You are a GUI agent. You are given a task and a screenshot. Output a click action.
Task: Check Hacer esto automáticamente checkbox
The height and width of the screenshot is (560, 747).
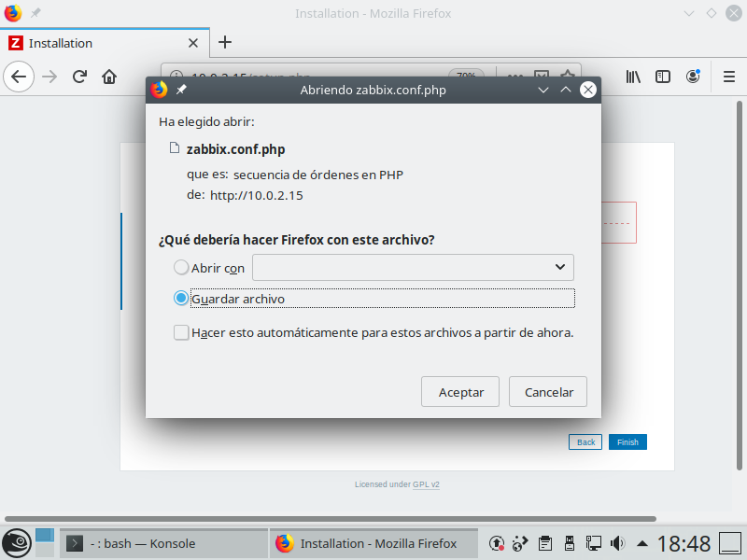(x=181, y=332)
